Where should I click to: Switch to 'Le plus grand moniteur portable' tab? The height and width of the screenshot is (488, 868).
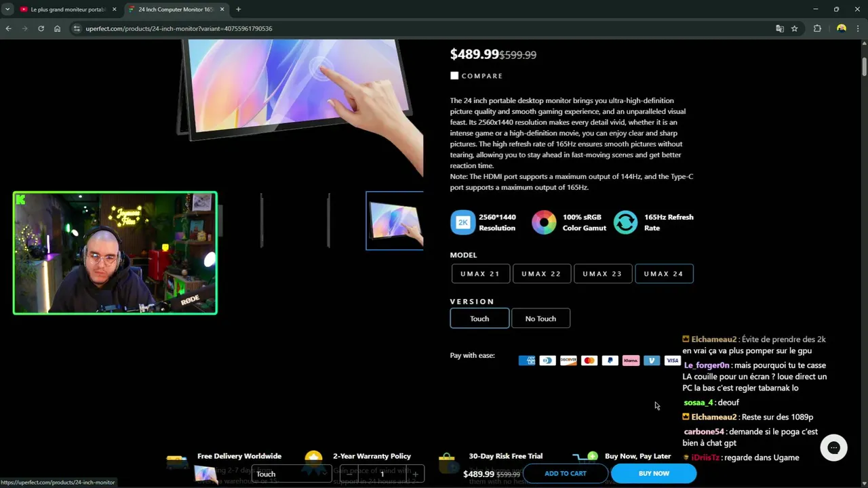(68, 9)
